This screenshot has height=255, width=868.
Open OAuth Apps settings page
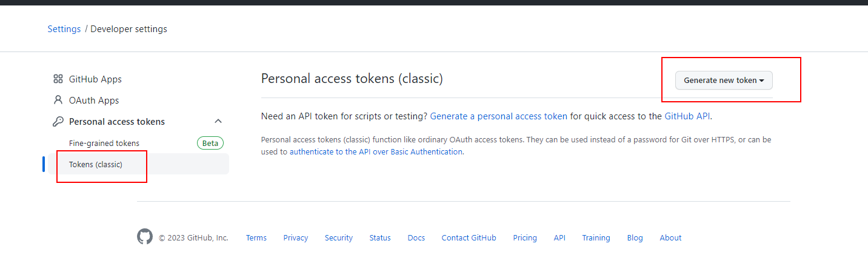(x=94, y=100)
